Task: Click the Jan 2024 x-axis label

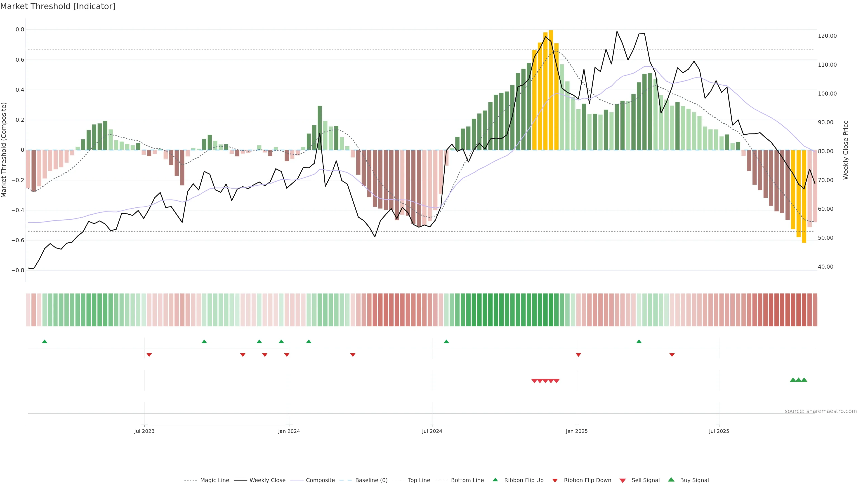Action: click(x=289, y=431)
